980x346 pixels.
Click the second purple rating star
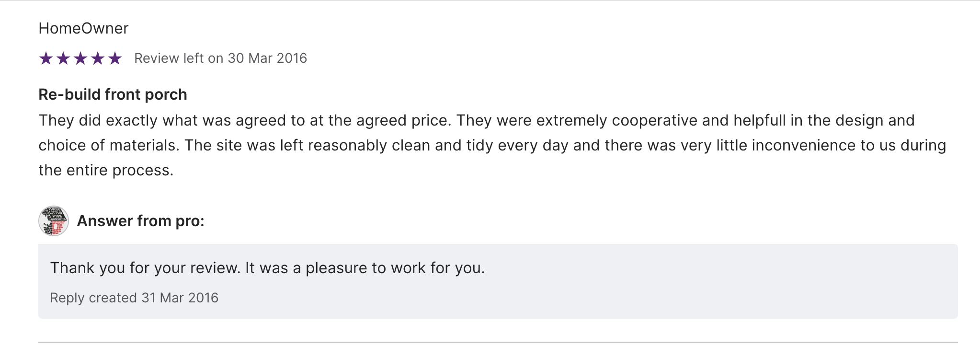click(63, 58)
